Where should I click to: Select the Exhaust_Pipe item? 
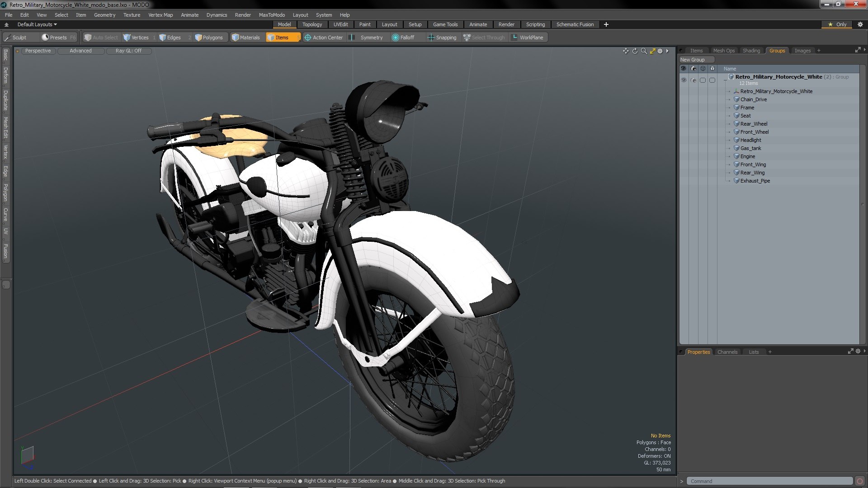755,181
